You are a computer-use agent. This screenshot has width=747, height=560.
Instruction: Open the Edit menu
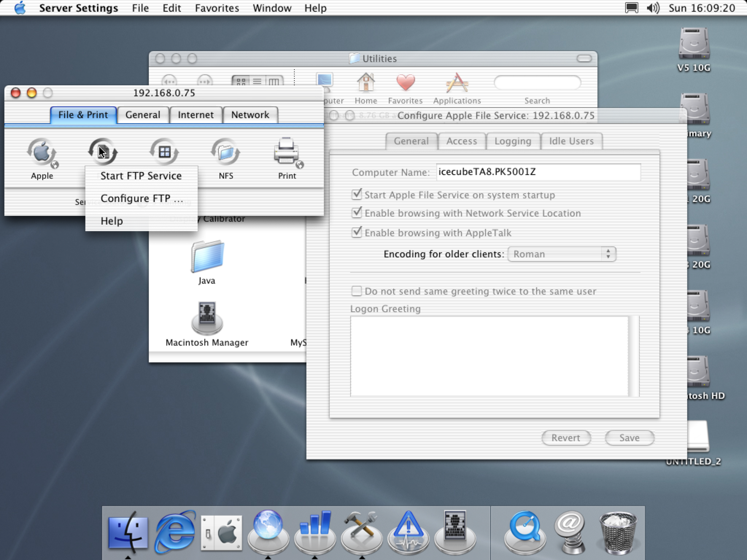[172, 8]
